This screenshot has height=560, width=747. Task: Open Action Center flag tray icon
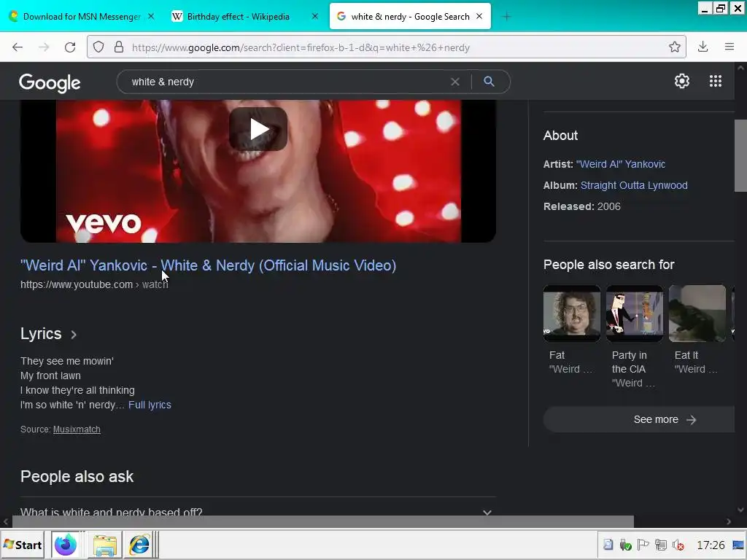(x=643, y=545)
